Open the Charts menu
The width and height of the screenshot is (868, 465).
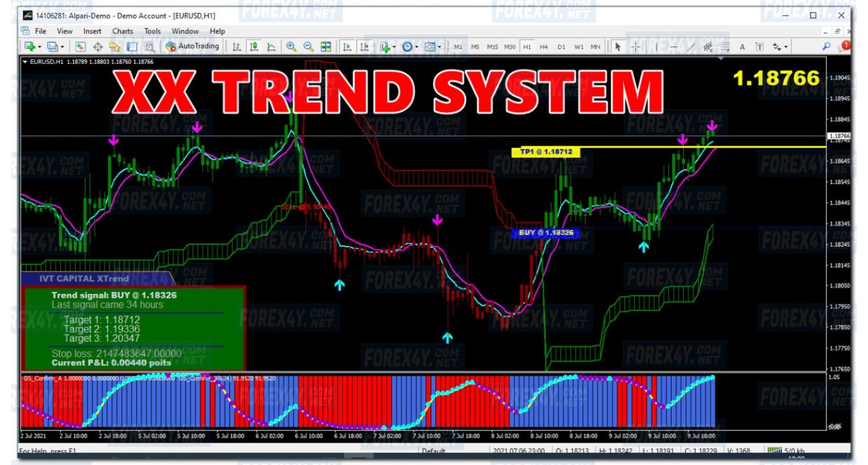click(123, 31)
